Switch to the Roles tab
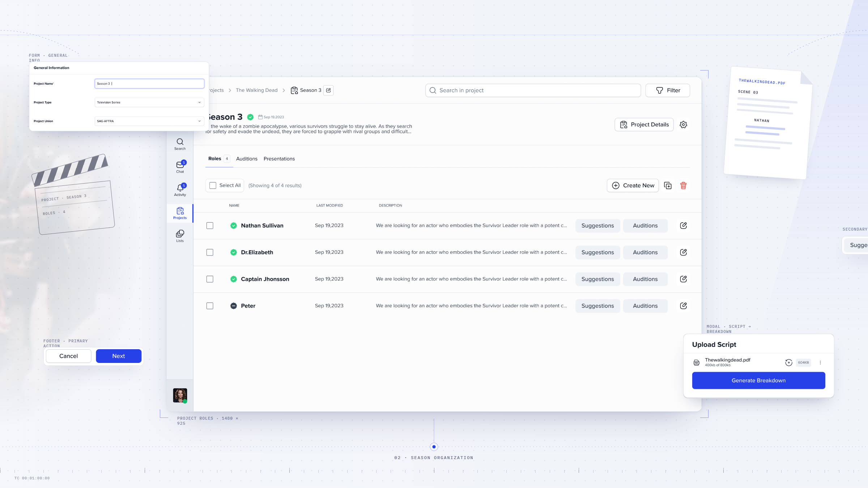Viewport: 868px width, 488px height. (x=219, y=159)
